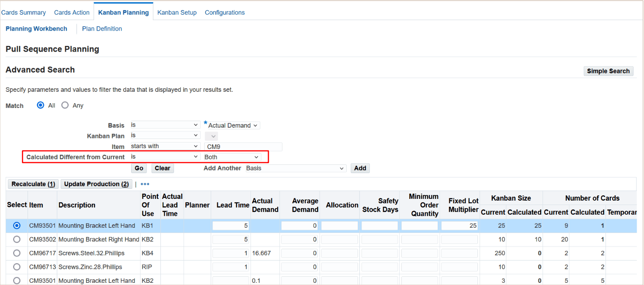Click the Update Production (2) button
644x285 pixels.
coord(97,184)
